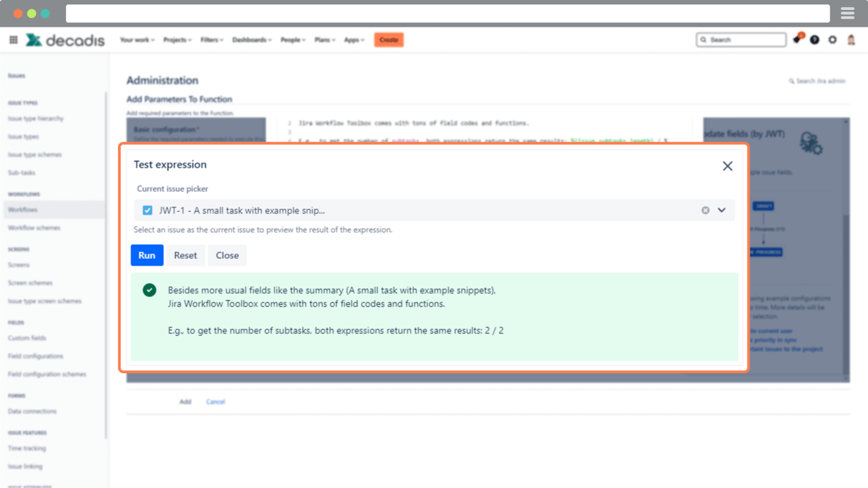Open Screen schemes in sidebar

(30, 283)
